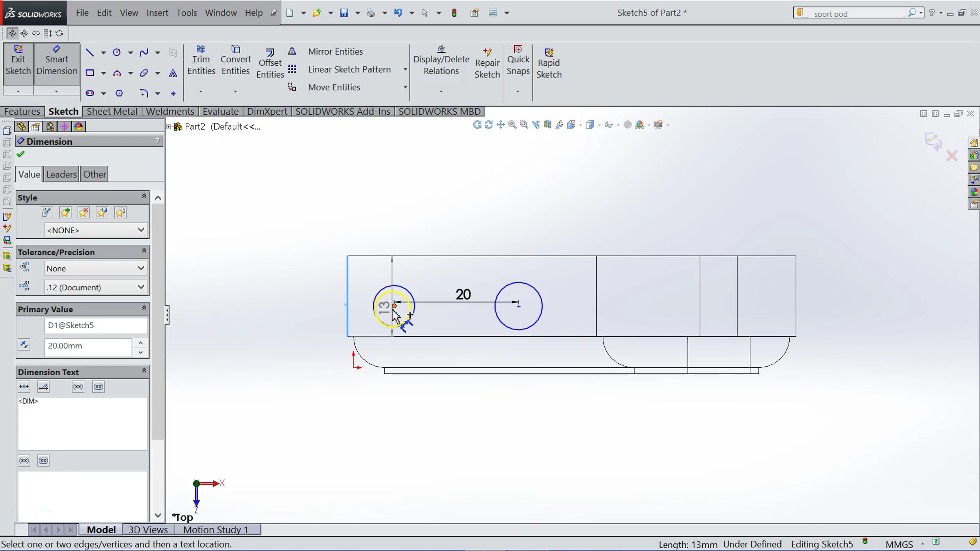Viewport: 980px width, 551px height.
Task: Open the Repair Sketch tool
Action: pyautogui.click(x=487, y=63)
